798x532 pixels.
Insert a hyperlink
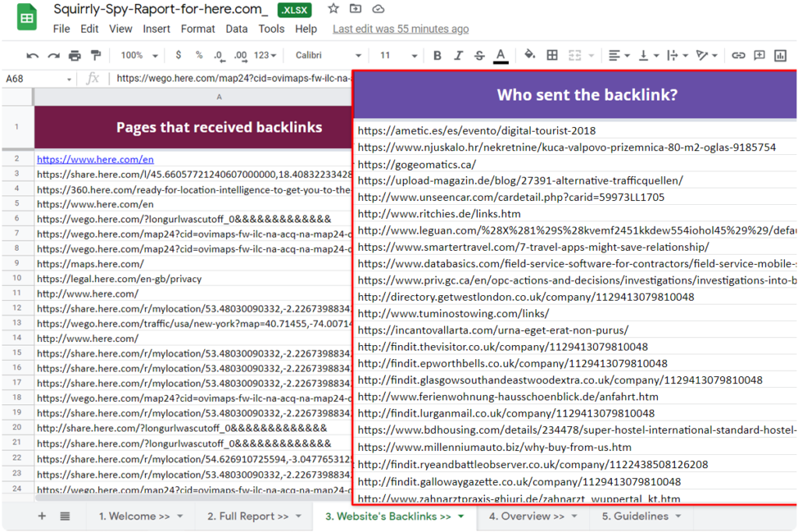pyautogui.click(x=738, y=55)
